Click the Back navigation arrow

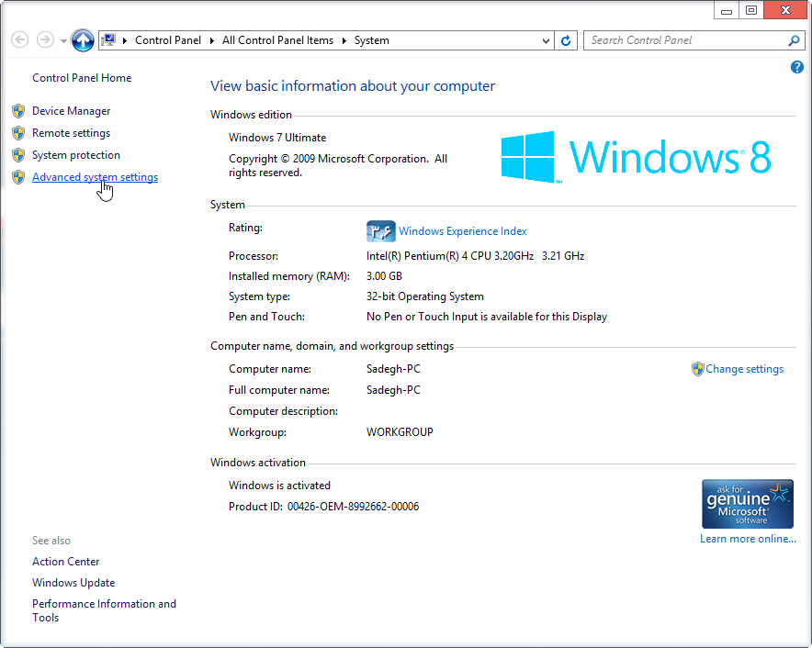pos(19,39)
